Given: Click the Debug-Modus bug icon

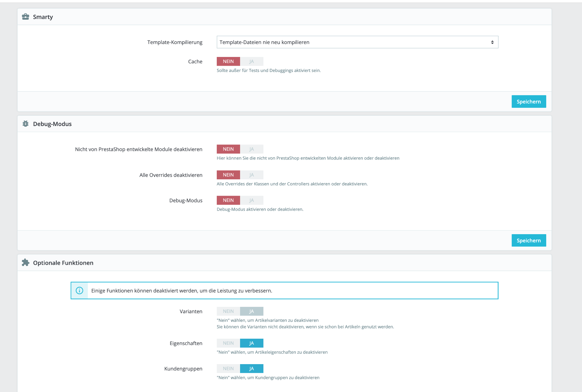Looking at the screenshot, I should (25, 124).
